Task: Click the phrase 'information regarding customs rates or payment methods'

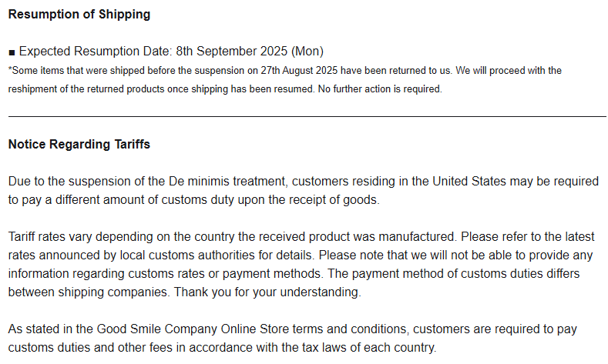Action: click(165, 273)
